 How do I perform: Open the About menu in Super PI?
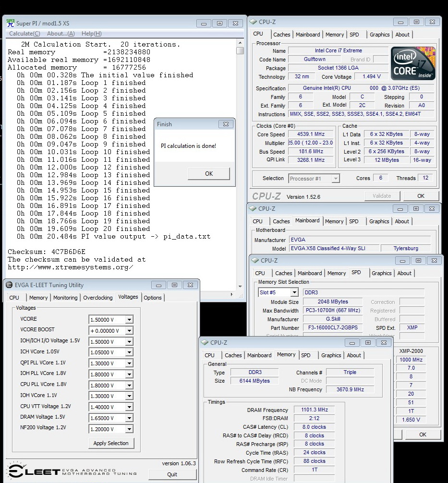(61, 34)
